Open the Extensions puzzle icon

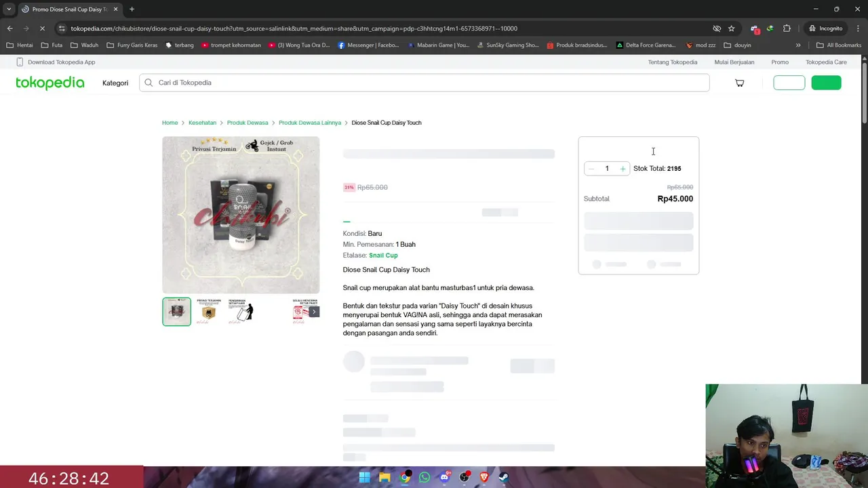coord(787,28)
